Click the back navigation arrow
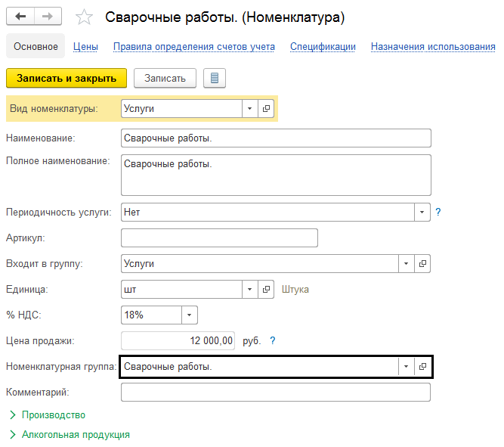This screenshot has height=447, width=504. point(20,17)
